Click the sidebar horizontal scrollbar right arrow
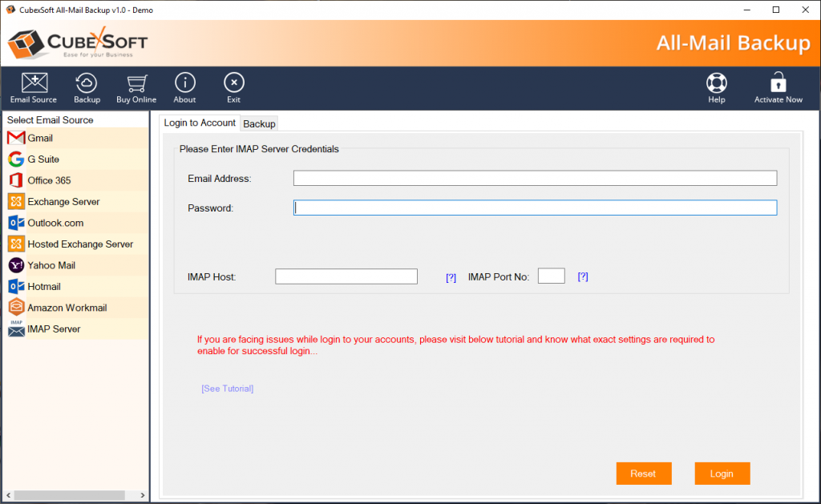The height and width of the screenshot is (504, 821). (144, 495)
